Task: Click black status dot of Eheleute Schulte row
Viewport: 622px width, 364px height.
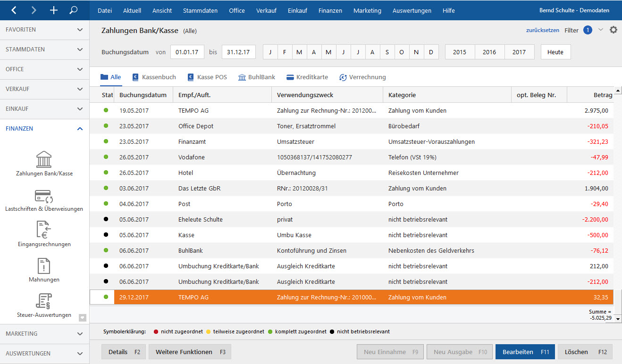Action: (x=106, y=219)
